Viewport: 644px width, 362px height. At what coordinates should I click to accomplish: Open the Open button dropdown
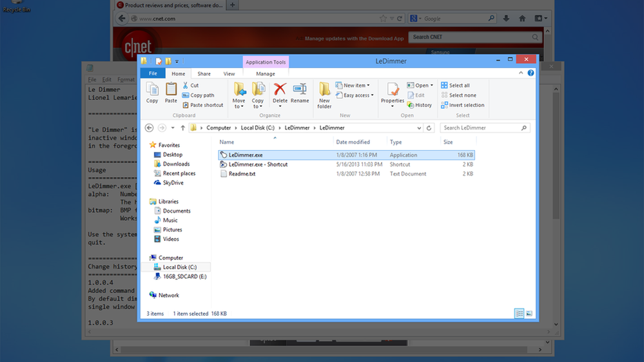point(431,86)
